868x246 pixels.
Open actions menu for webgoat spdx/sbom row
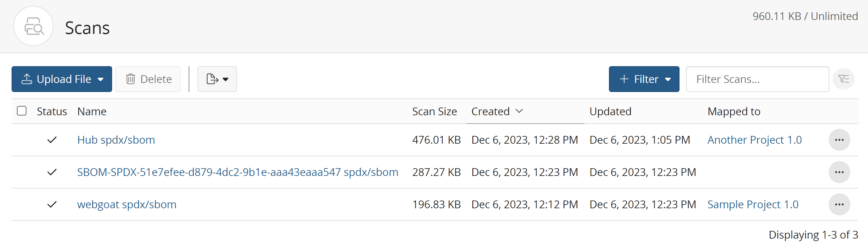pos(839,204)
